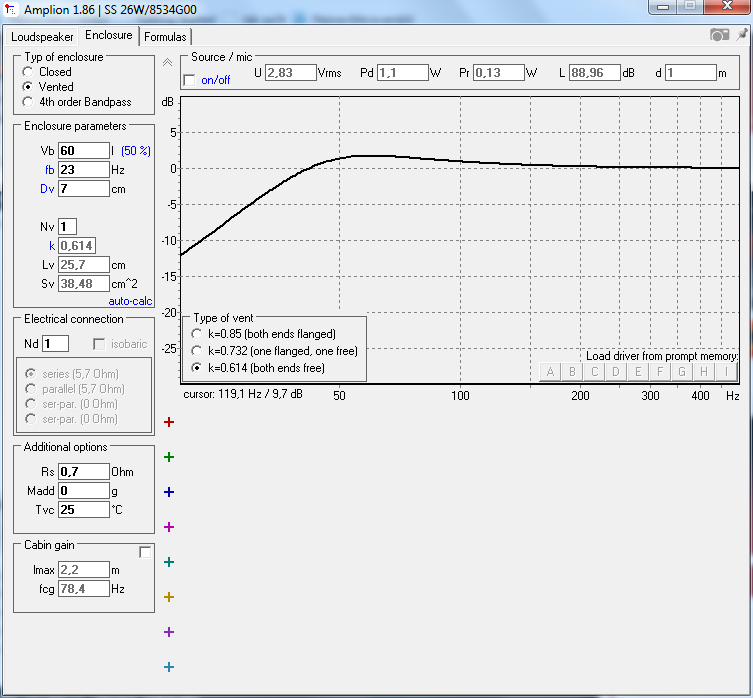Click the U voltage field 2,83

point(291,73)
